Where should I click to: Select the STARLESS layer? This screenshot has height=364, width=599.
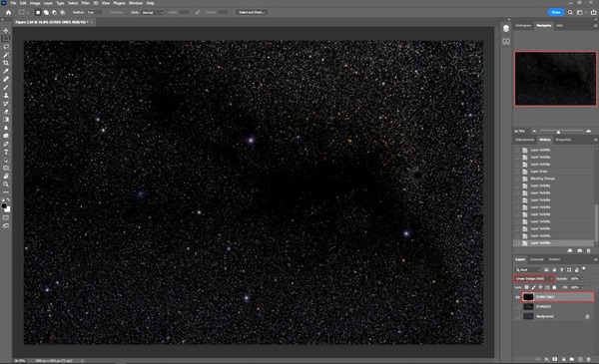(557, 306)
